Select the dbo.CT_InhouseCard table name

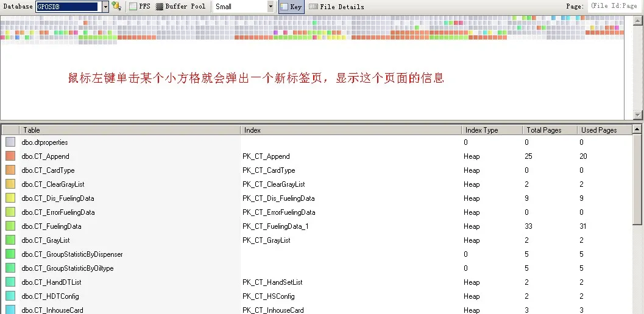(52, 310)
